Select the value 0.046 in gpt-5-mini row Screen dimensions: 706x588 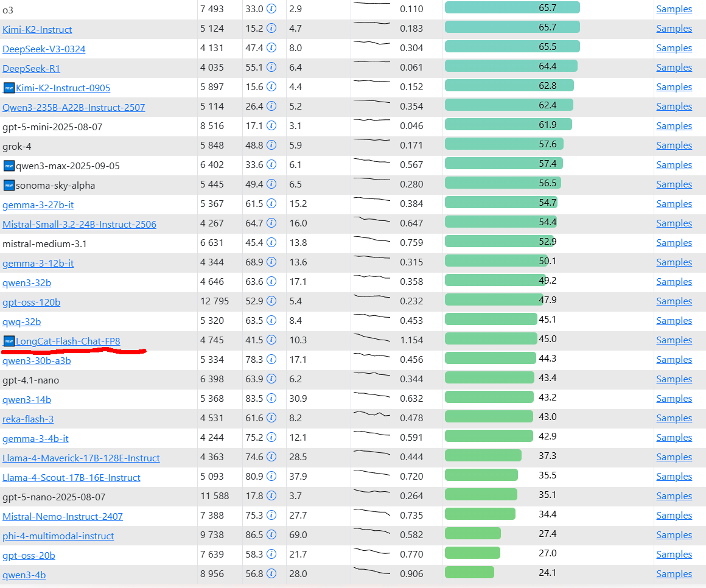click(x=411, y=125)
